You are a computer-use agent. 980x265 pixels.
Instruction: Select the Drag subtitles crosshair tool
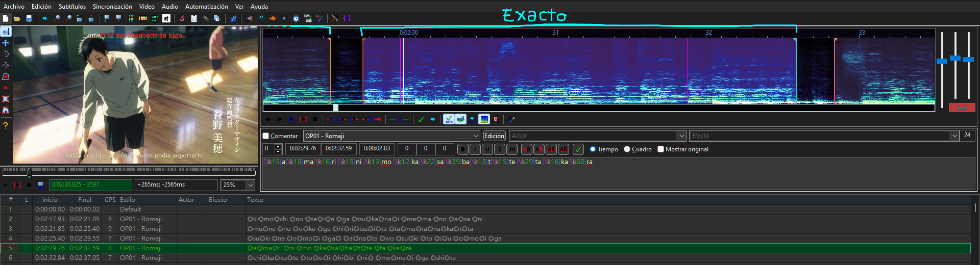coord(6,43)
